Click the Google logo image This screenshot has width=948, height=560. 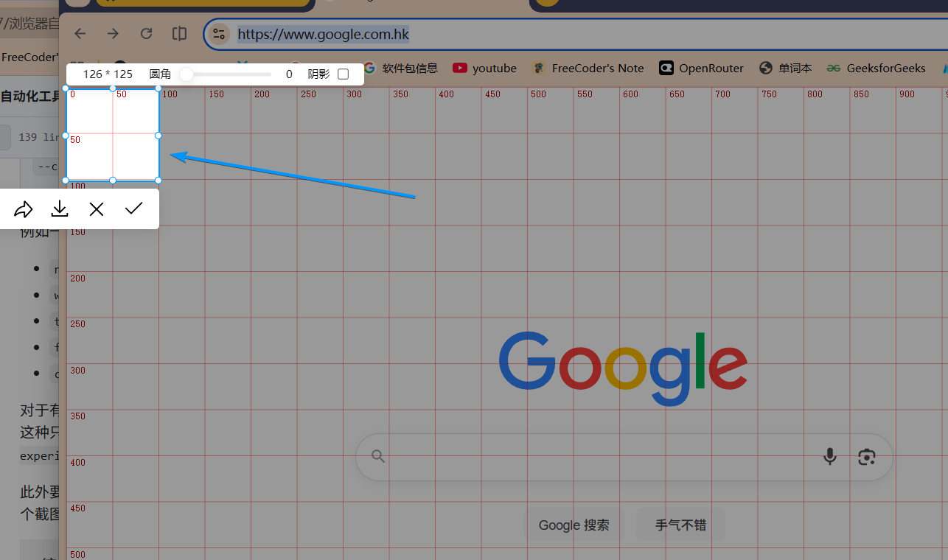coord(624,368)
